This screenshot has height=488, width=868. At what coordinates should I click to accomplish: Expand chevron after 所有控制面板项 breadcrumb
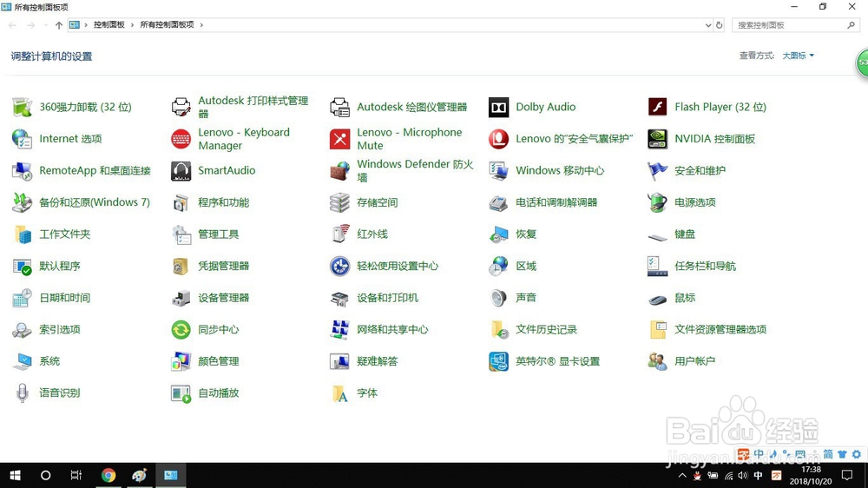pos(201,25)
